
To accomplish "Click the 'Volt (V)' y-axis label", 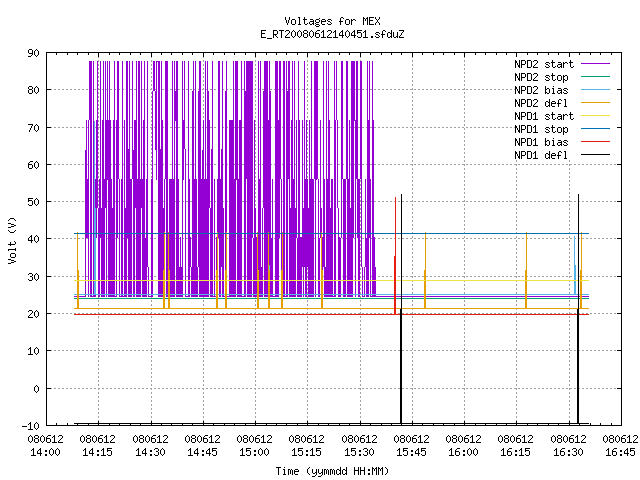I will 13,240.
